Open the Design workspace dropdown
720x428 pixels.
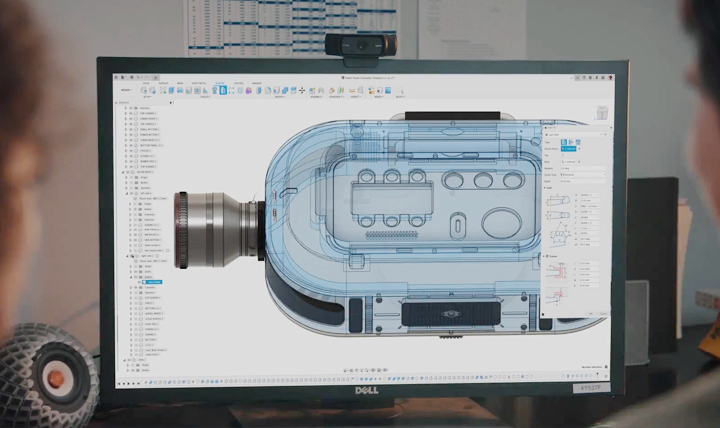[127, 90]
